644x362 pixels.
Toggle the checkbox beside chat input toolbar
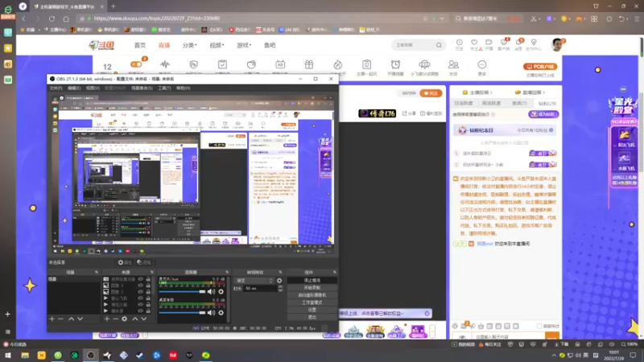coord(539,327)
